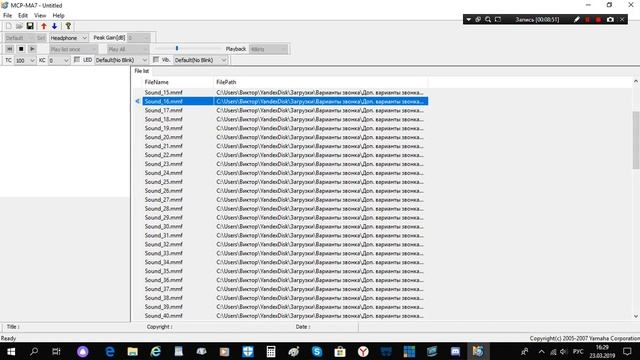Click the file path of Sound_22.mmf
The image size is (640, 360).
click(x=320, y=155)
